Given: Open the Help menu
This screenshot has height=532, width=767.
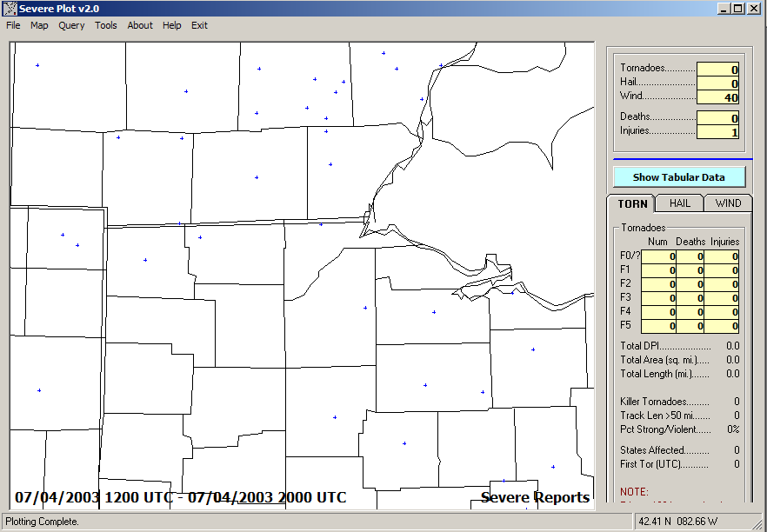Looking at the screenshot, I should pyautogui.click(x=172, y=25).
